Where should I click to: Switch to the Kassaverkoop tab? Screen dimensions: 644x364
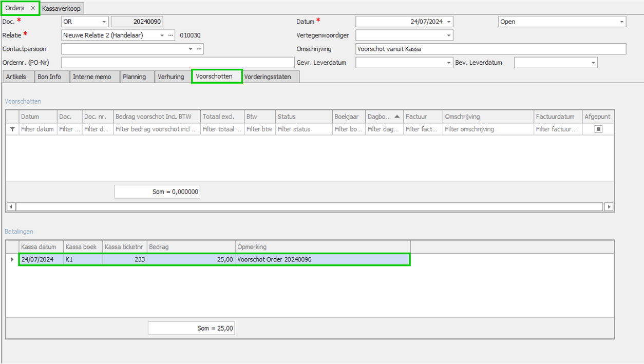pyautogui.click(x=62, y=8)
